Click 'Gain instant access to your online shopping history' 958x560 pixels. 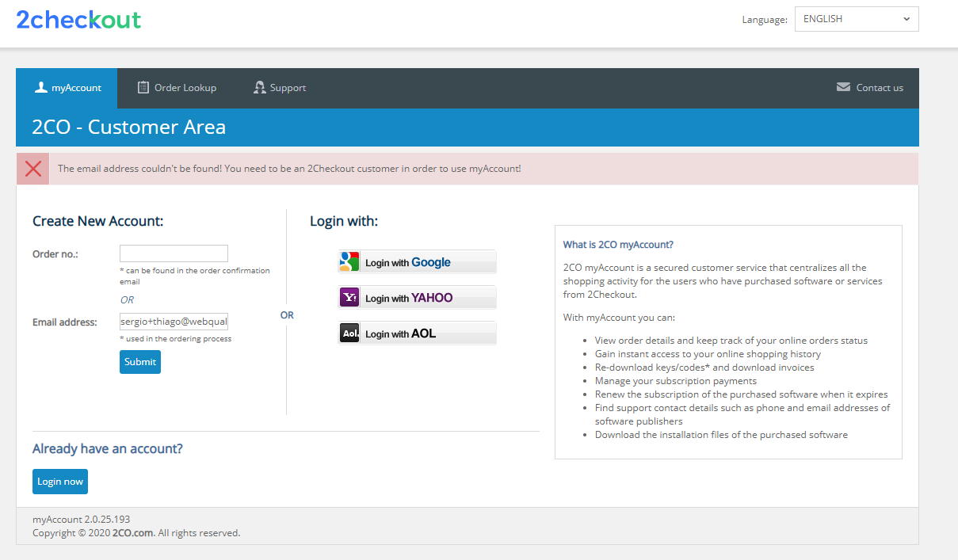[x=708, y=354]
